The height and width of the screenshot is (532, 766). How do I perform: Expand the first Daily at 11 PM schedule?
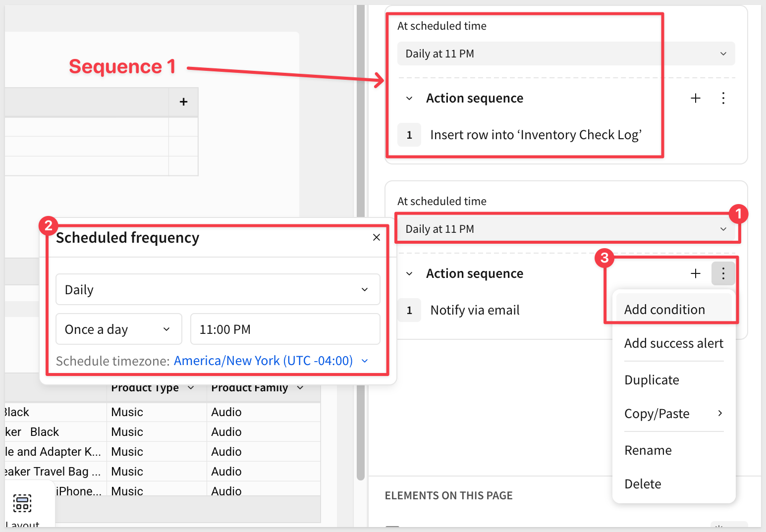point(565,53)
